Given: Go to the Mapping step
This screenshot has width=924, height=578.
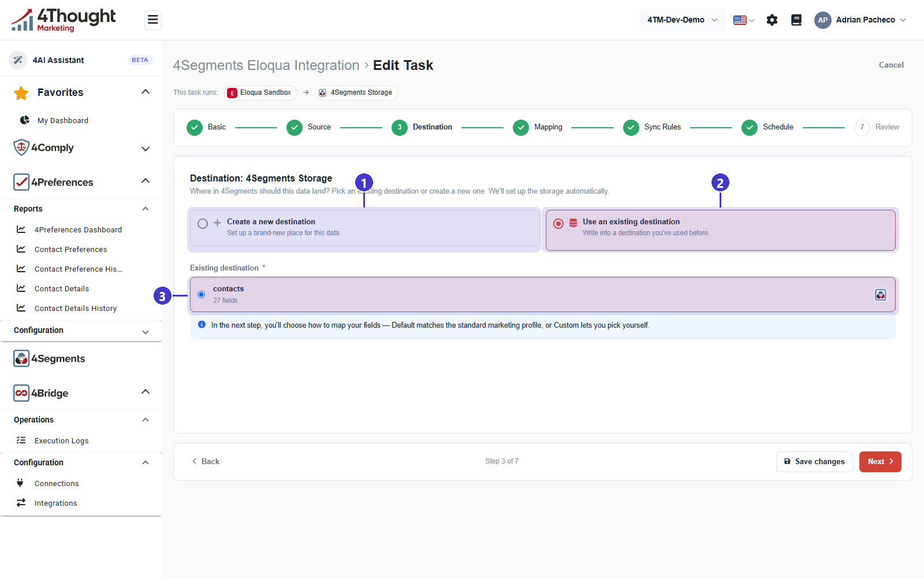Looking at the screenshot, I should coord(538,128).
